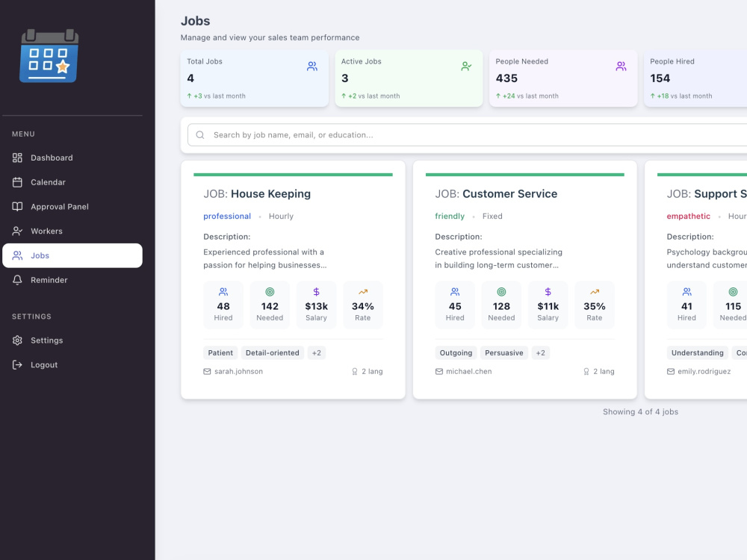Click the Understanding skill tag
Image resolution: width=747 pixels, height=560 pixels.
coord(698,353)
